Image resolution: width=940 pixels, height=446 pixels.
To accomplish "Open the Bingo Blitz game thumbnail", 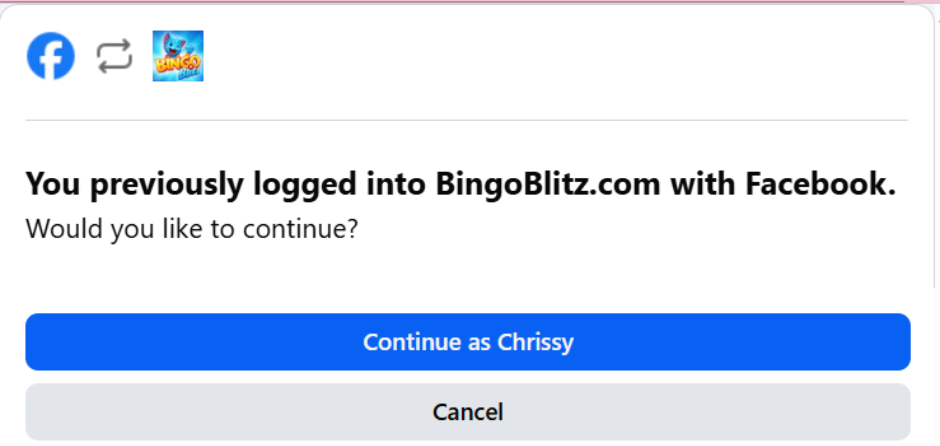I will pos(178,57).
